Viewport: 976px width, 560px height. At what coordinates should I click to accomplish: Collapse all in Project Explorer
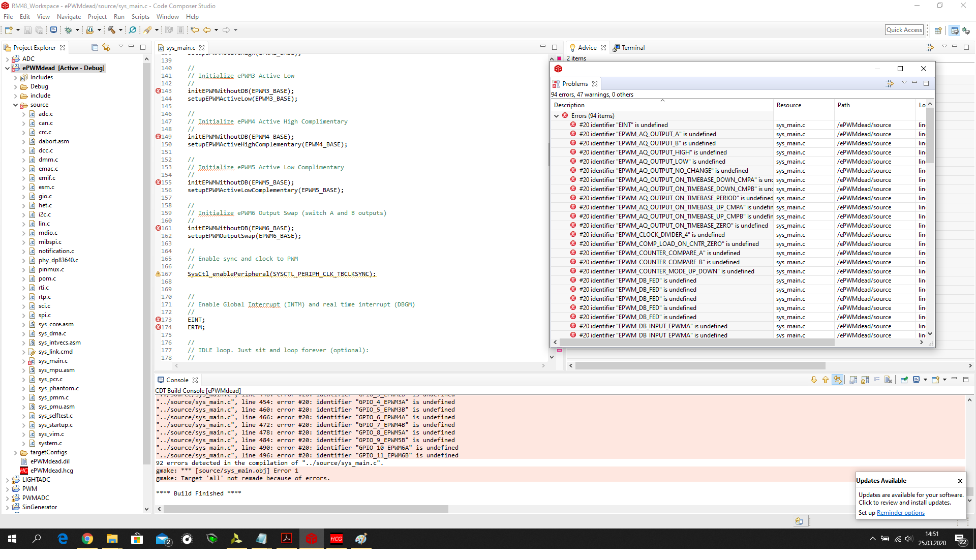pyautogui.click(x=95, y=47)
